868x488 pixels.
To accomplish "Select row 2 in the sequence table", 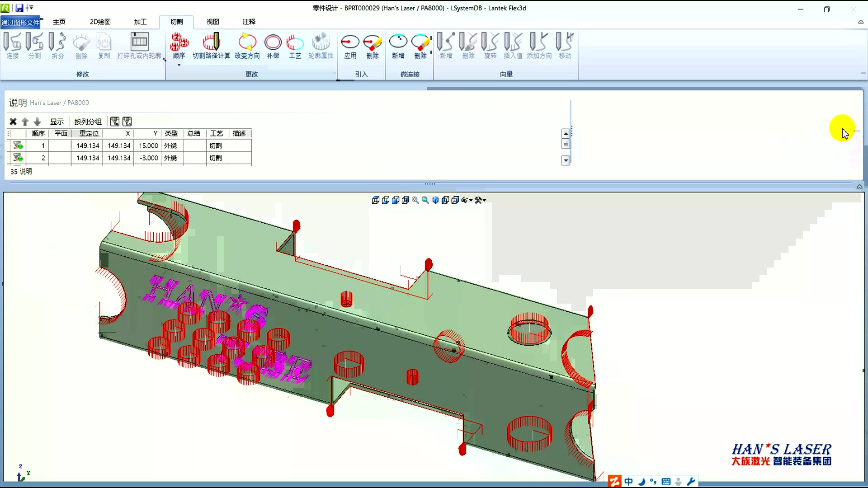I will 43,158.
